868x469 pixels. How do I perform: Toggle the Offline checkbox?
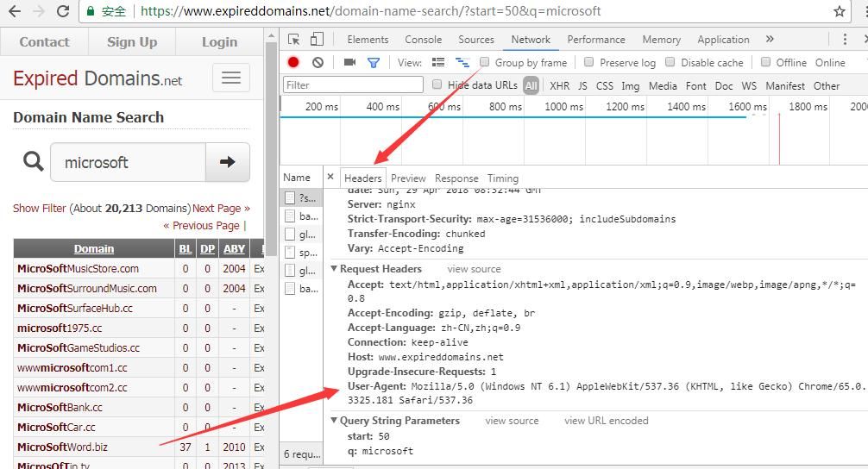tap(765, 61)
